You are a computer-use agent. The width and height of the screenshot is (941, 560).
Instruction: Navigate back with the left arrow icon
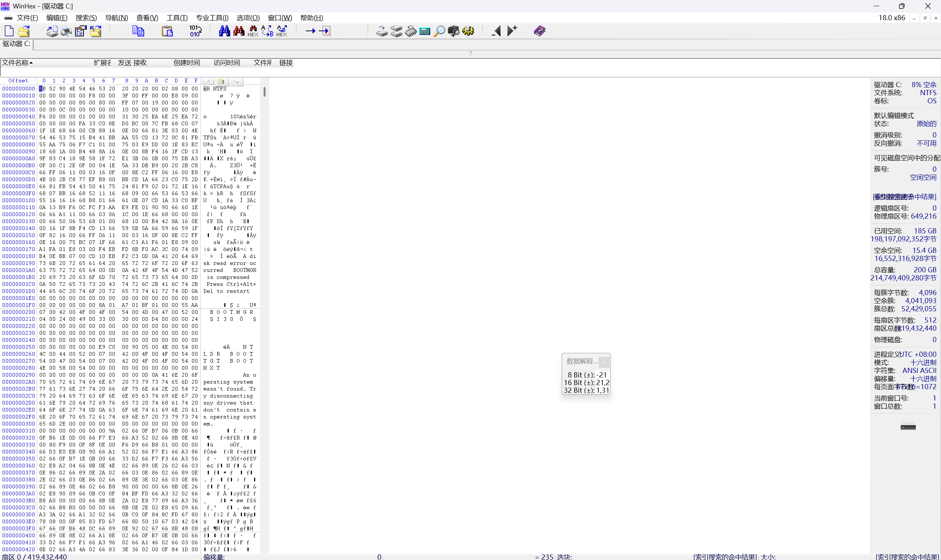click(x=496, y=31)
